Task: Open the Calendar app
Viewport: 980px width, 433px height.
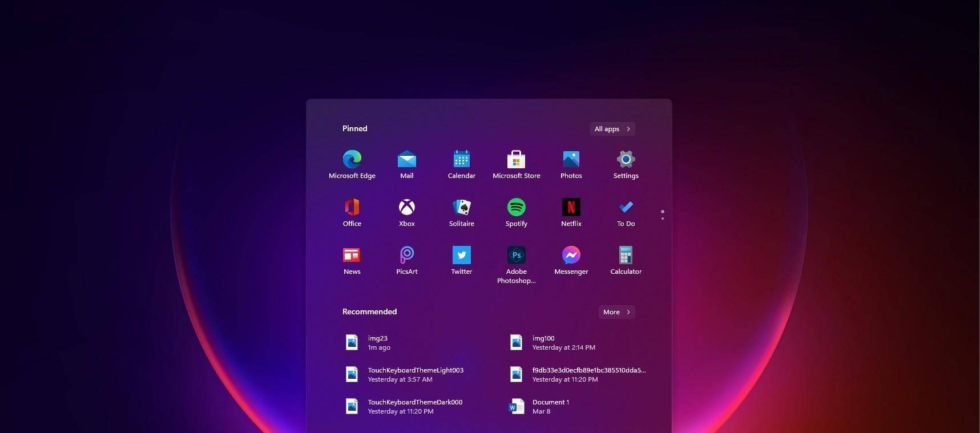Action: click(x=462, y=164)
